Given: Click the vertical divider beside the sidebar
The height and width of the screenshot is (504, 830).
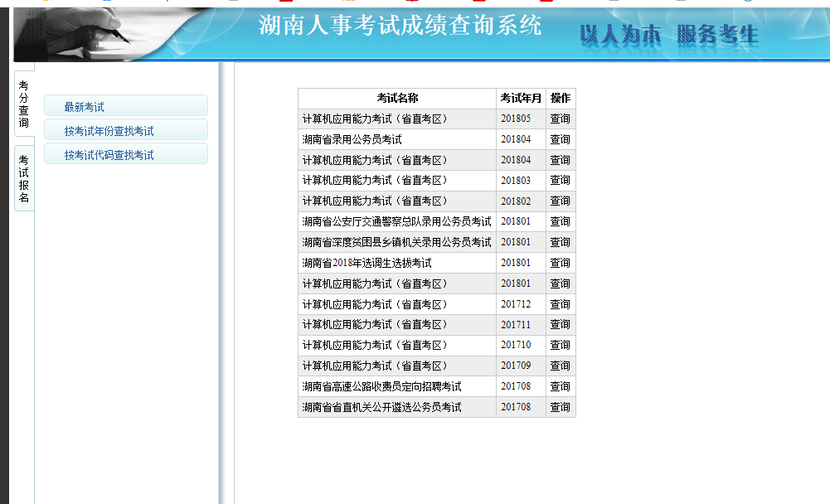Looking at the screenshot, I should [x=221, y=282].
